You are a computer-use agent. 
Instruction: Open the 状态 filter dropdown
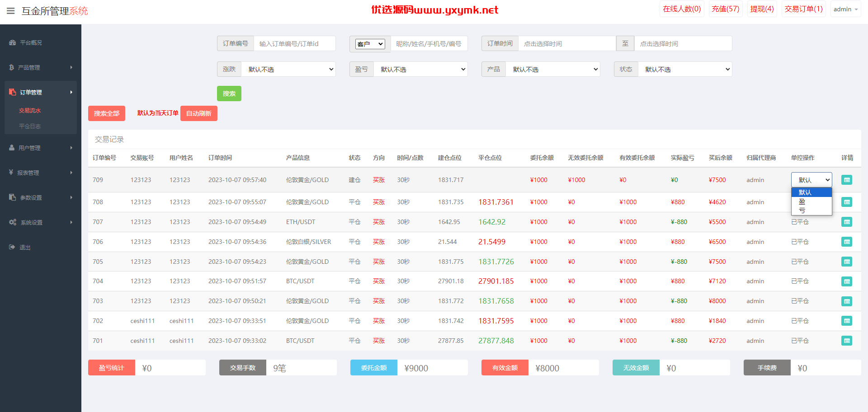coord(685,69)
